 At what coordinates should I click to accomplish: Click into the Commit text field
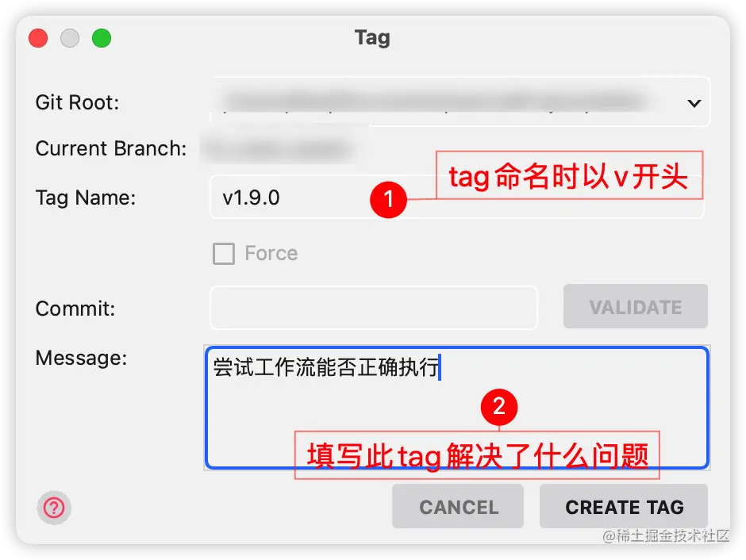[x=374, y=308]
